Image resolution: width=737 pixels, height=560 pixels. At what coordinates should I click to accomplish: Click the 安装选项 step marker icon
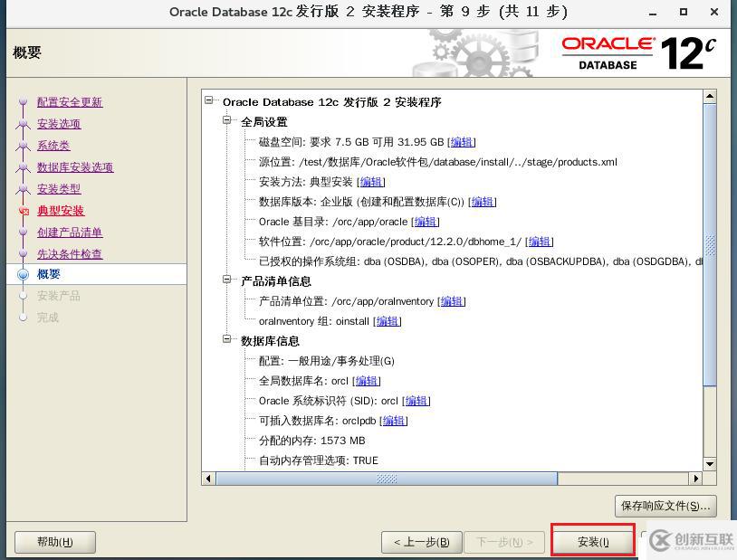[x=23, y=124]
